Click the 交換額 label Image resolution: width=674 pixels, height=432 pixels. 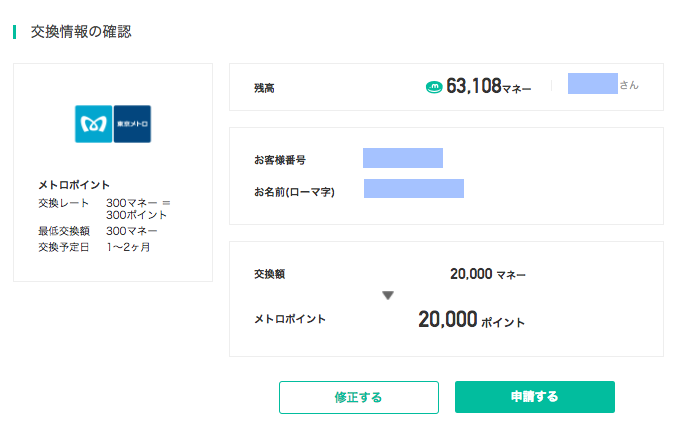[x=270, y=274]
